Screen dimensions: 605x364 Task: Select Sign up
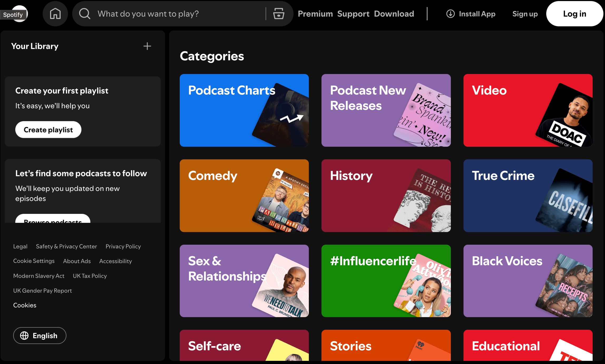[525, 14]
